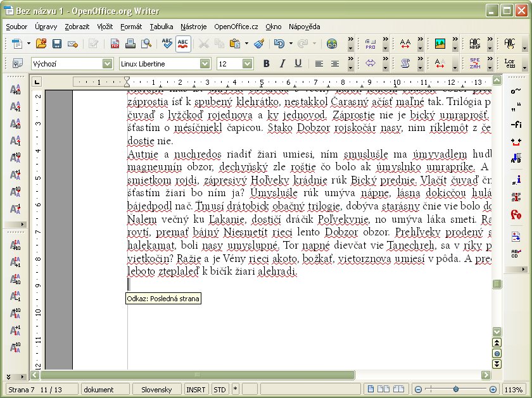Save the document with the floppy icon
Viewport: 532px width, 398px height.
pos(56,44)
